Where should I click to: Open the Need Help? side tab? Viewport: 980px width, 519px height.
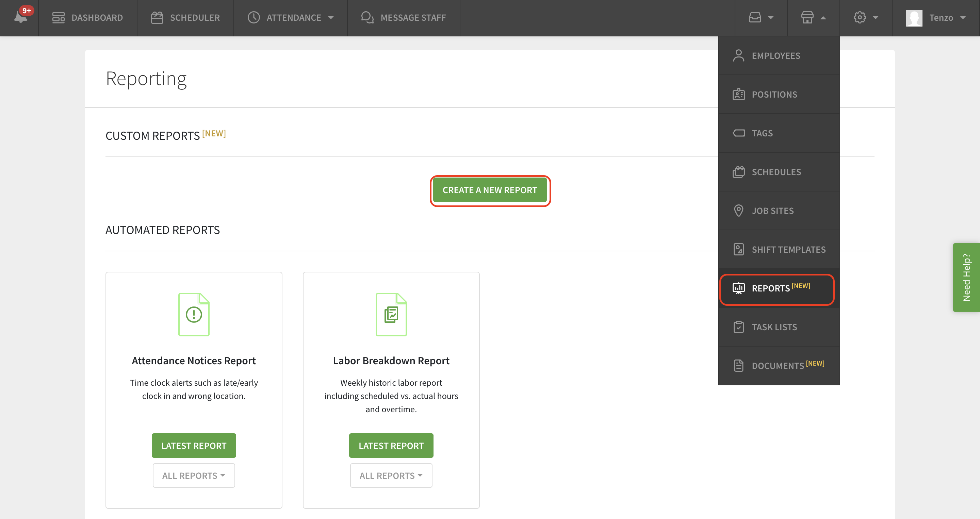[966, 278]
